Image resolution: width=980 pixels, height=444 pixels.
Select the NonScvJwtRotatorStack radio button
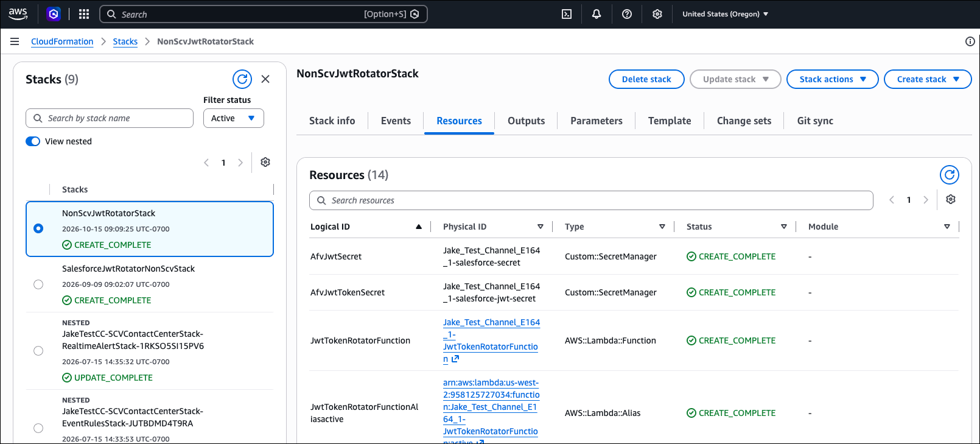(38, 228)
